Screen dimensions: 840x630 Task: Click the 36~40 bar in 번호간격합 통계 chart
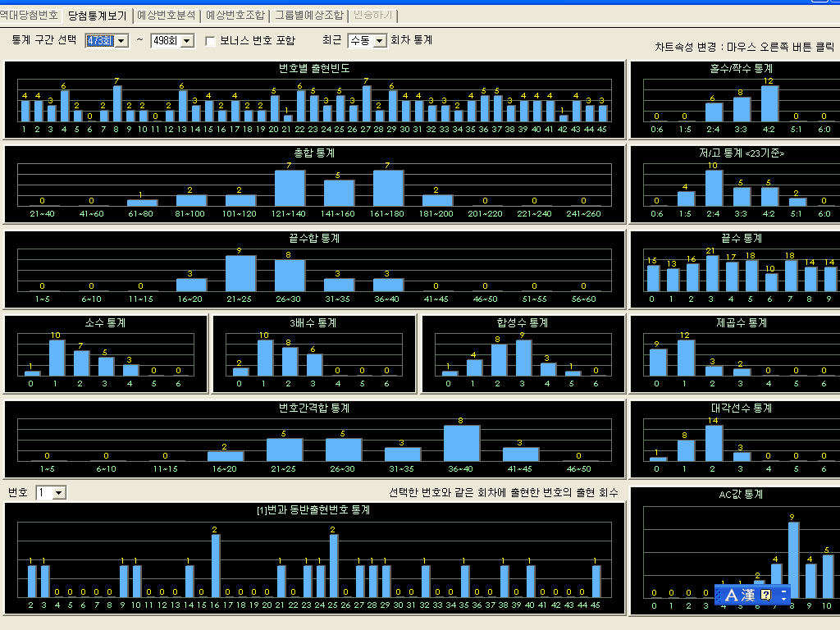[461, 443]
